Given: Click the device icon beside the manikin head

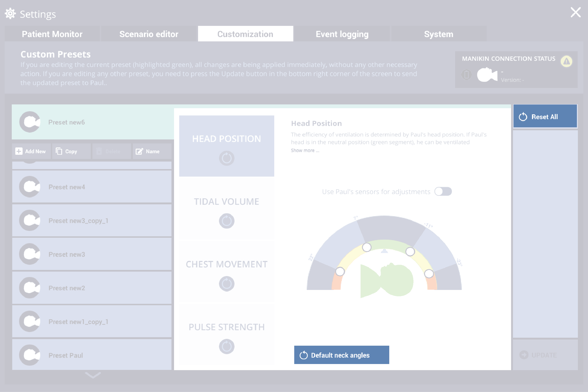Looking at the screenshot, I should tap(466, 75).
